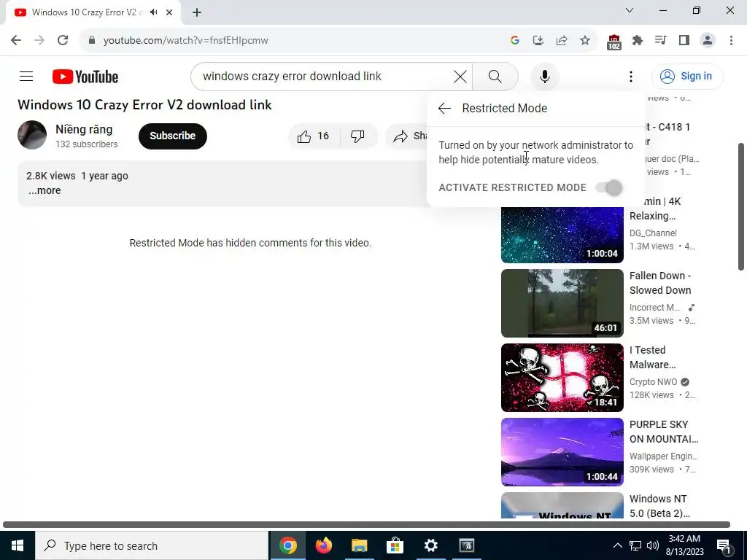The image size is (747, 560).
Task: Open Niềng răng channel avatar
Action: point(32,135)
